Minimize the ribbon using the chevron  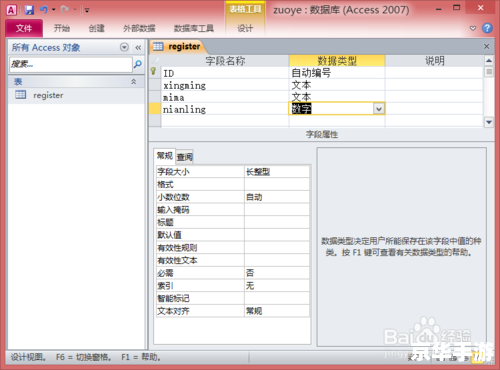(473, 28)
